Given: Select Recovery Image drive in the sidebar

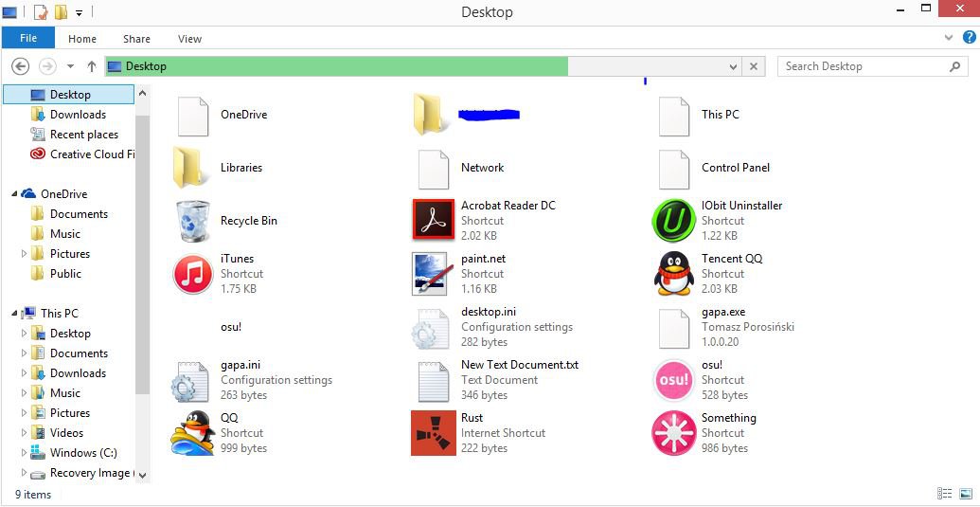Looking at the screenshot, I should [81, 473].
